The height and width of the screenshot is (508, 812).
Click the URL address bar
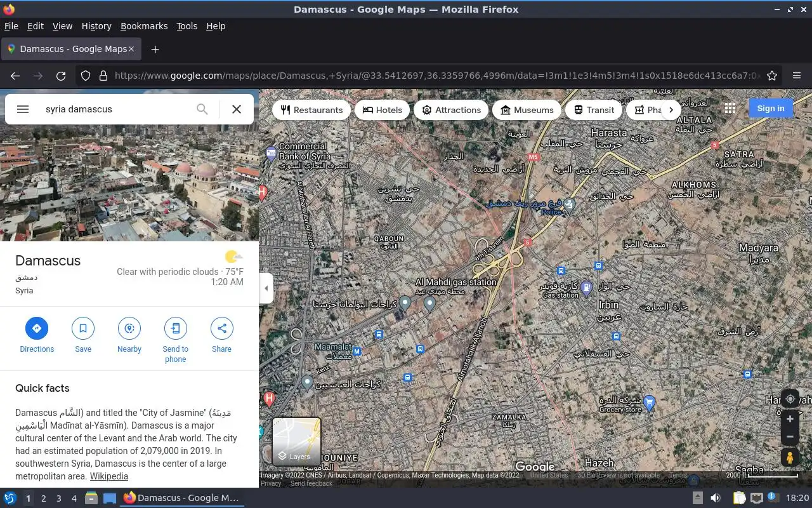[x=436, y=76]
